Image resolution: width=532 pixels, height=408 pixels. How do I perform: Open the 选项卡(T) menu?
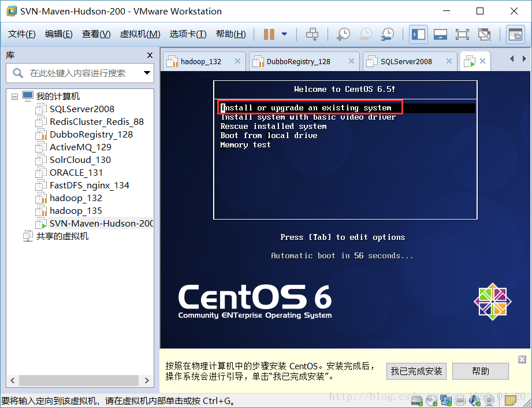click(188, 34)
